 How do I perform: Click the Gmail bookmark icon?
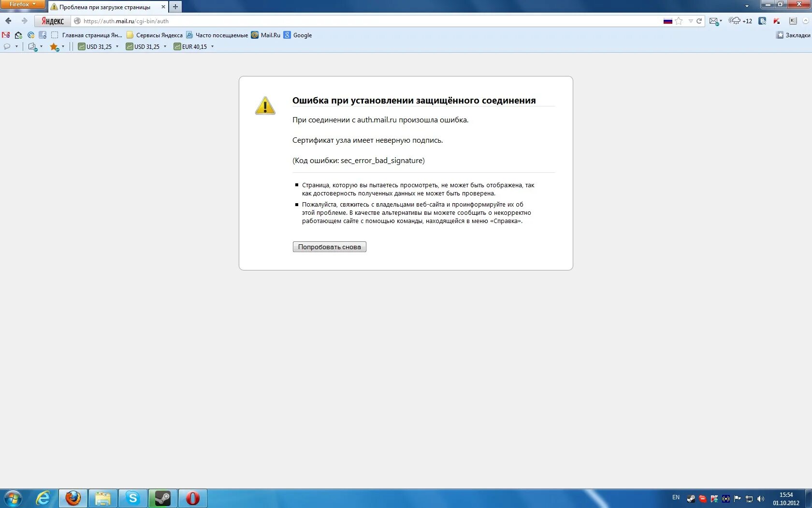6,35
